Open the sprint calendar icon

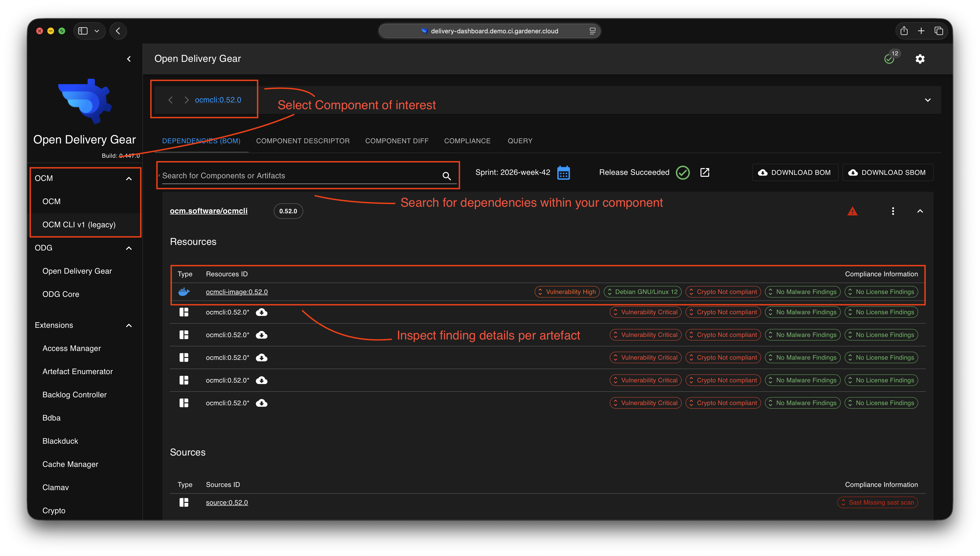(563, 173)
